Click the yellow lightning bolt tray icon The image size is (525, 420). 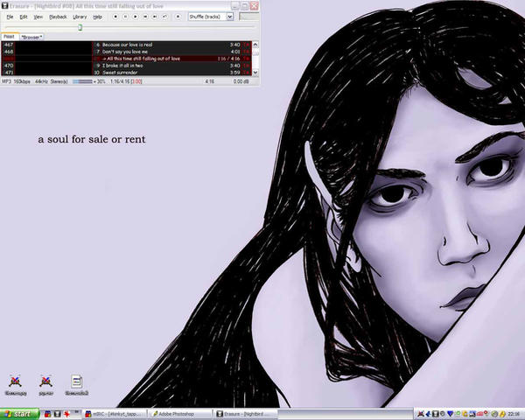[x=502, y=414]
